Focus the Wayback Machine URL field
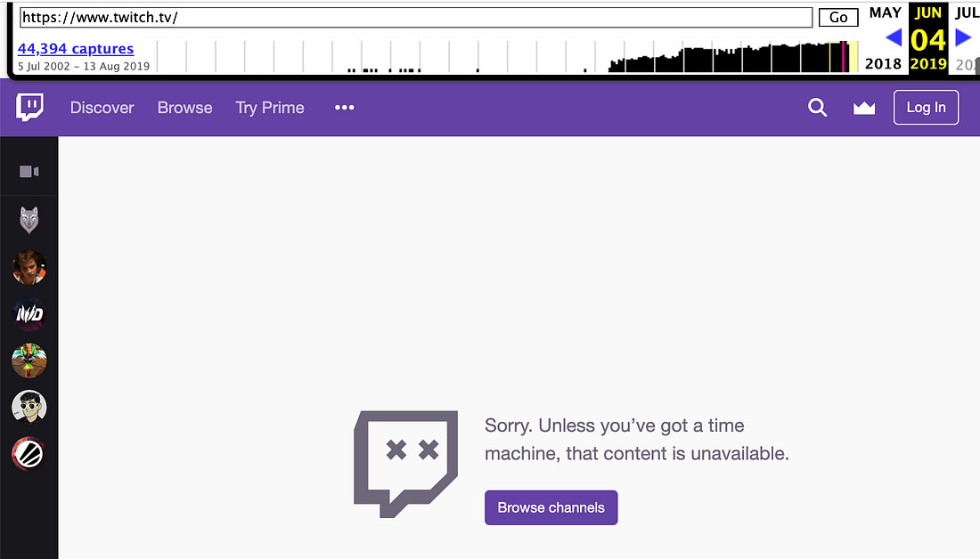This screenshot has height=559, width=980. [416, 18]
